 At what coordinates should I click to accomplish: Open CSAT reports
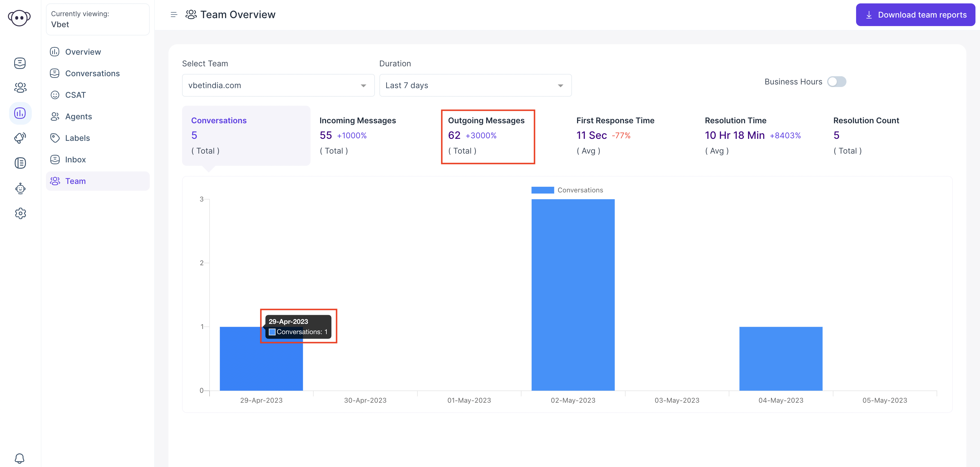(98, 95)
